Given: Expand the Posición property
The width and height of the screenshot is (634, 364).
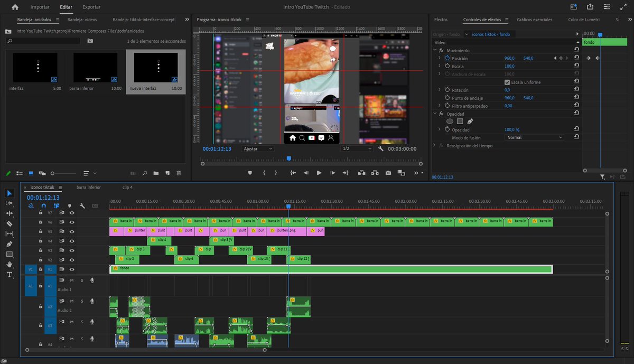Looking at the screenshot, I should 440,58.
